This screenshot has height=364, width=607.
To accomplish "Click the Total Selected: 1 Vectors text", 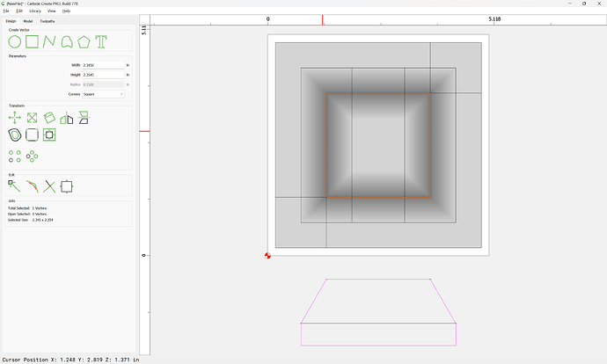I will pos(27,208).
